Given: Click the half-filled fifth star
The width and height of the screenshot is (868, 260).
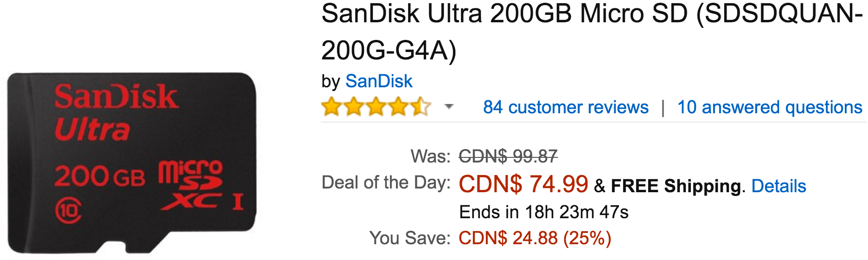Looking at the screenshot, I should (x=420, y=107).
